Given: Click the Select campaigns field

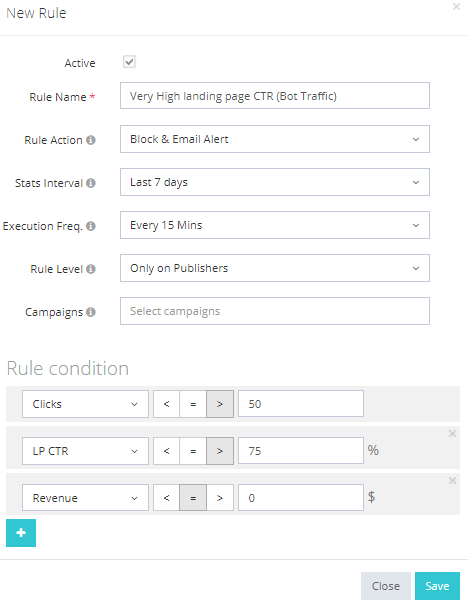Looking at the screenshot, I should (x=275, y=311).
